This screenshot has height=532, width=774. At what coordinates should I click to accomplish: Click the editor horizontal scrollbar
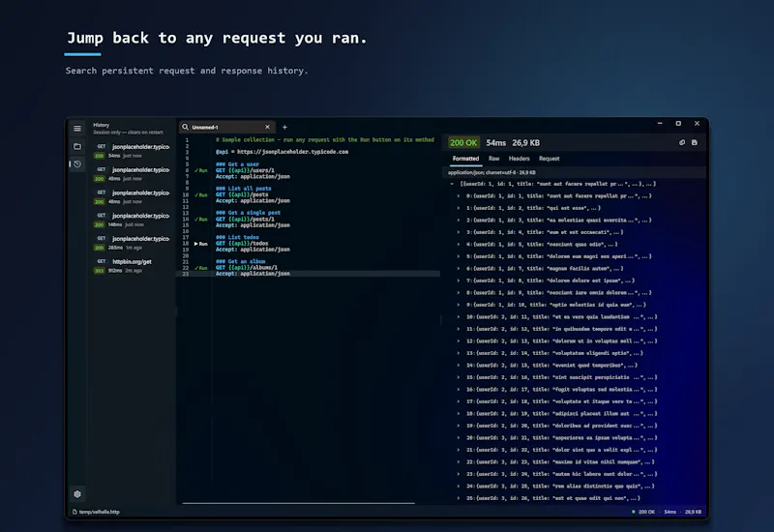click(x=298, y=503)
